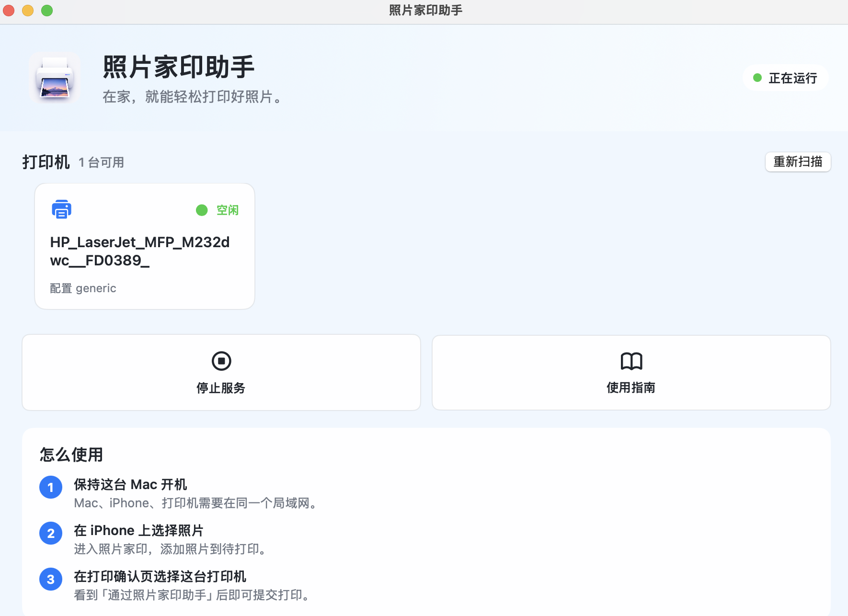
Task: Click the subtitle 在家，就能轻松打印好照片。
Action: (x=194, y=97)
